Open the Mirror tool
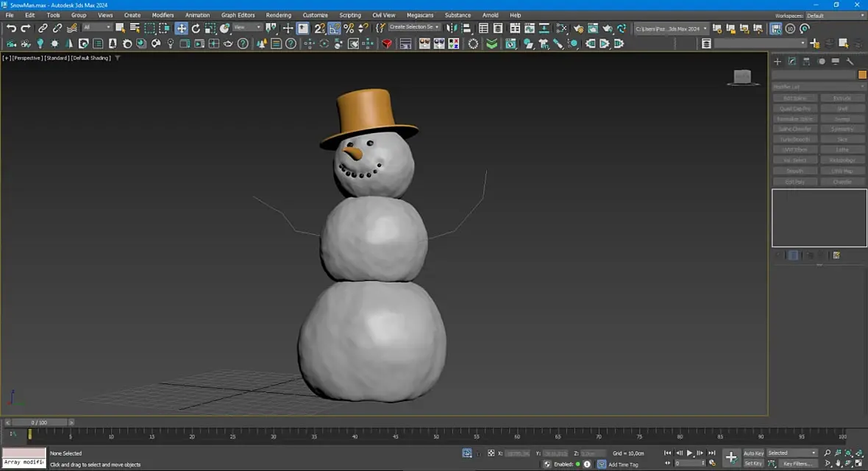 pos(452,28)
